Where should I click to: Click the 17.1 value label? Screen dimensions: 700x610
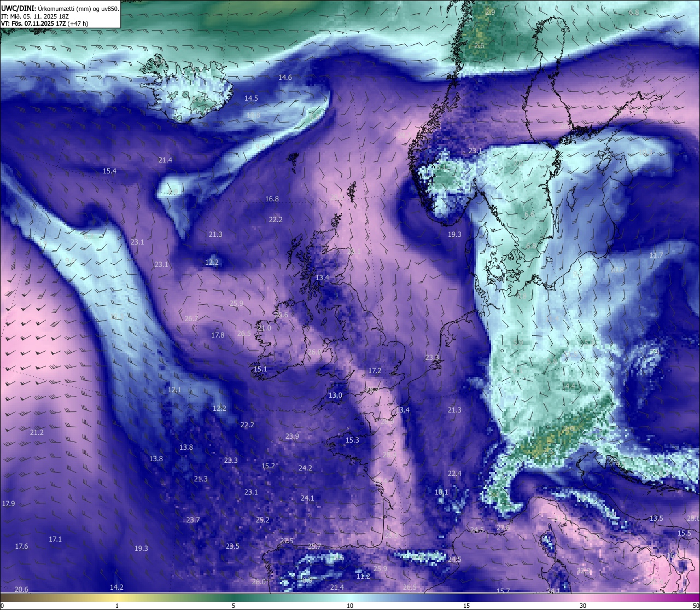point(55,539)
